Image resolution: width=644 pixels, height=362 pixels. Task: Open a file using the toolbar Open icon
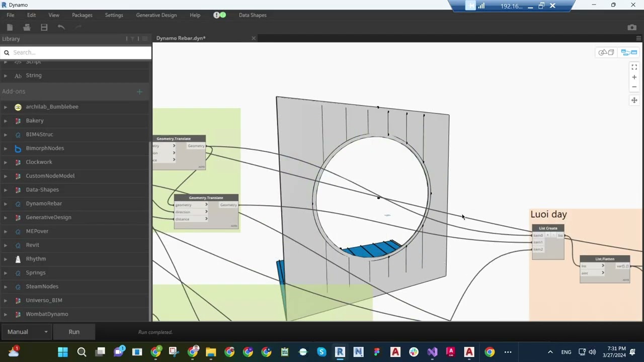[x=27, y=27]
